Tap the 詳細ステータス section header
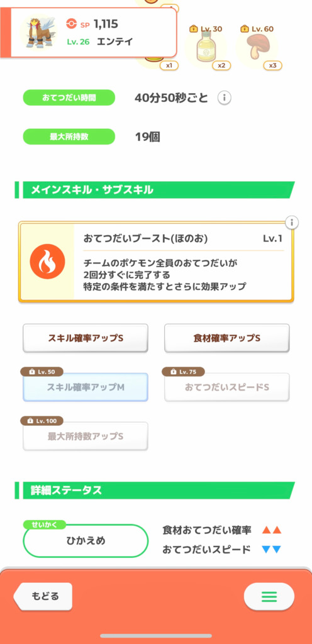The width and height of the screenshot is (312, 644). point(155,491)
